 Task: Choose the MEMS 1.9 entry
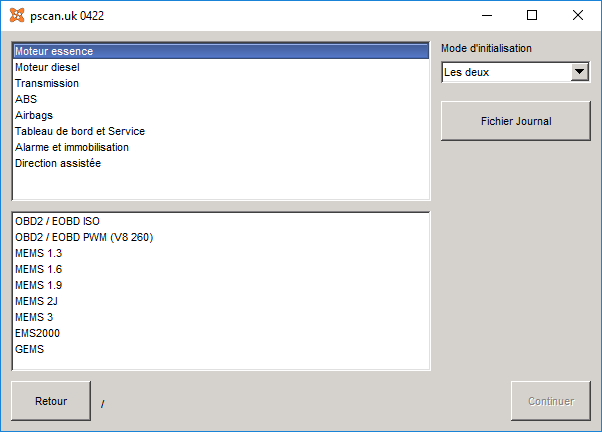click(x=221, y=285)
